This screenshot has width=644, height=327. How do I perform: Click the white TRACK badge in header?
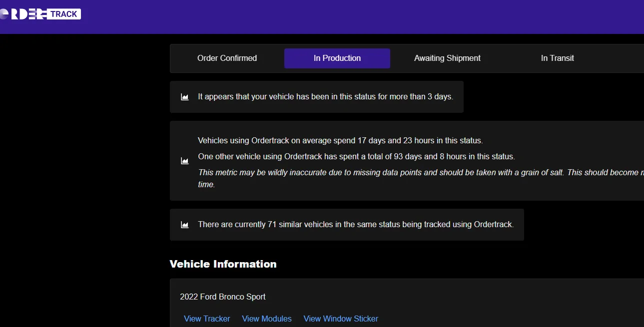(64, 14)
